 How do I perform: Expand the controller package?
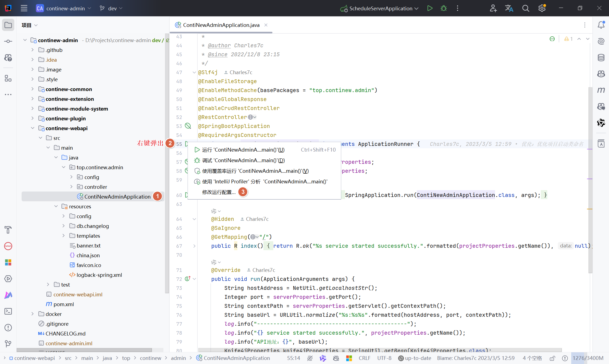(72, 187)
